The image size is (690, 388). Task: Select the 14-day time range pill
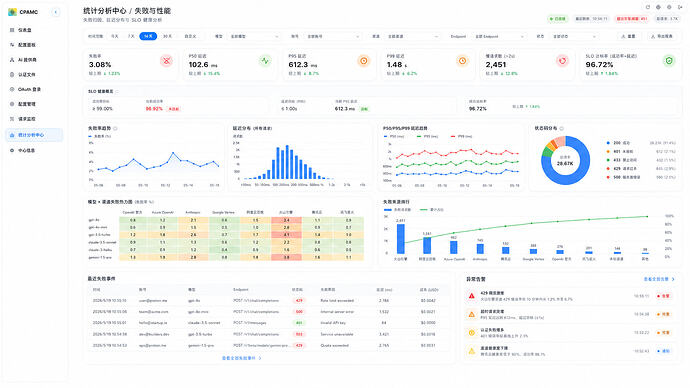pyautogui.click(x=148, y=37)
